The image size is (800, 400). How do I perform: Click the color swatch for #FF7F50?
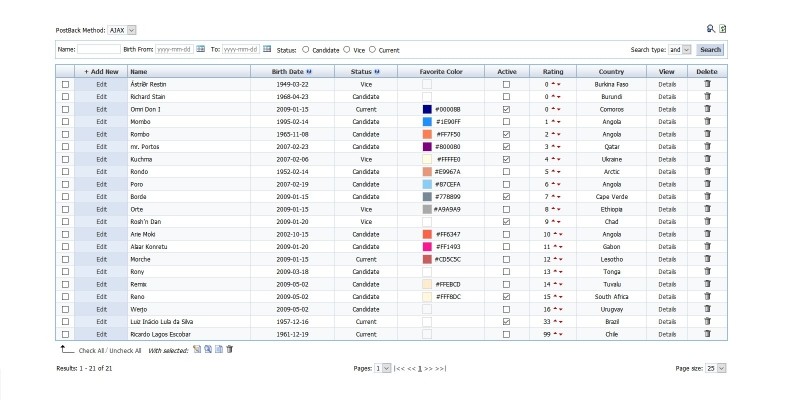pos(427,134)
